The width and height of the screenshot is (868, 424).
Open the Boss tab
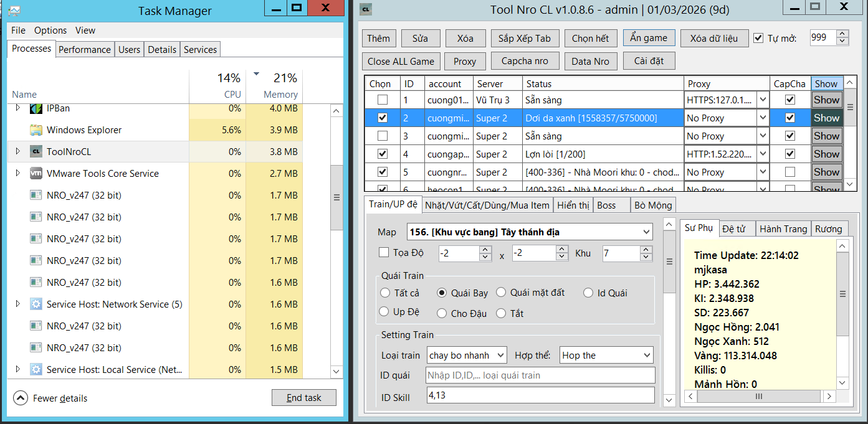point(606,205)
